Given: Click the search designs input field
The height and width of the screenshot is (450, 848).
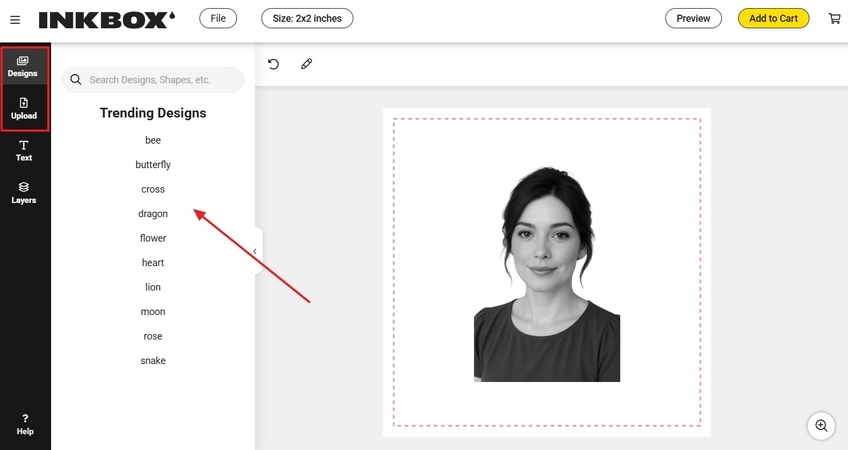Looking at the screenshot, I should click(x=153, y=80).
